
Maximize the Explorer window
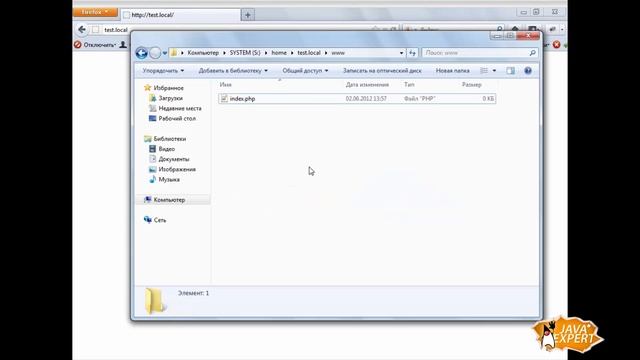pos(510,36)
